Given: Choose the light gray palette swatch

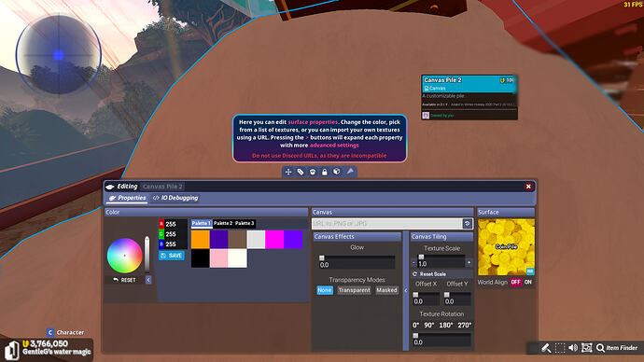Looking at the screenshot, I should coord(256,239).
